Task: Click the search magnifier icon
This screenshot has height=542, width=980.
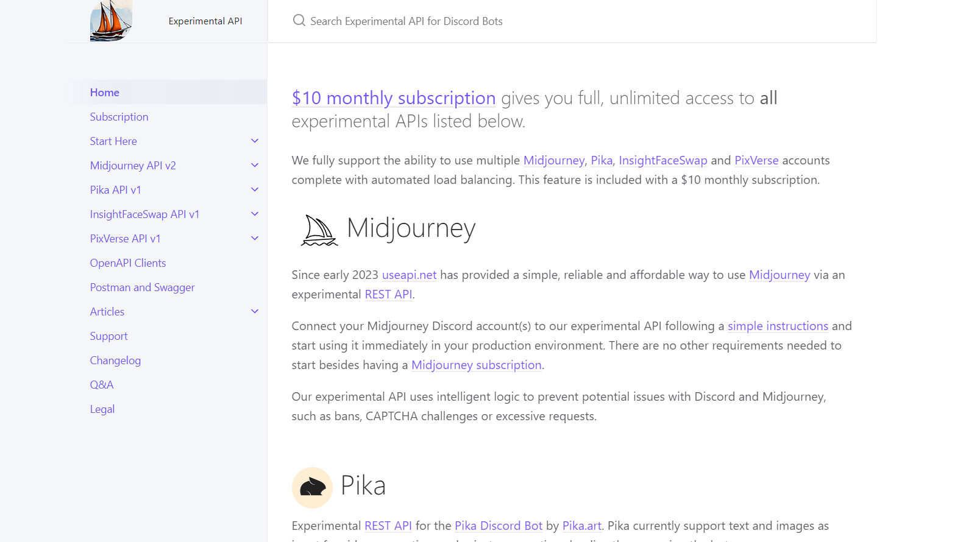Action: coord(299,21)
